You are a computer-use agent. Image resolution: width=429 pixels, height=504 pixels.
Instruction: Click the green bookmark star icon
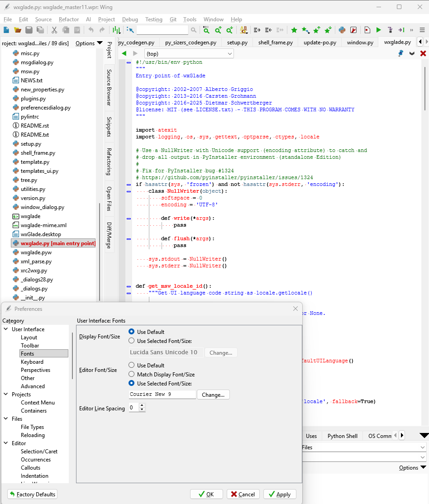[x=294, y=30]
